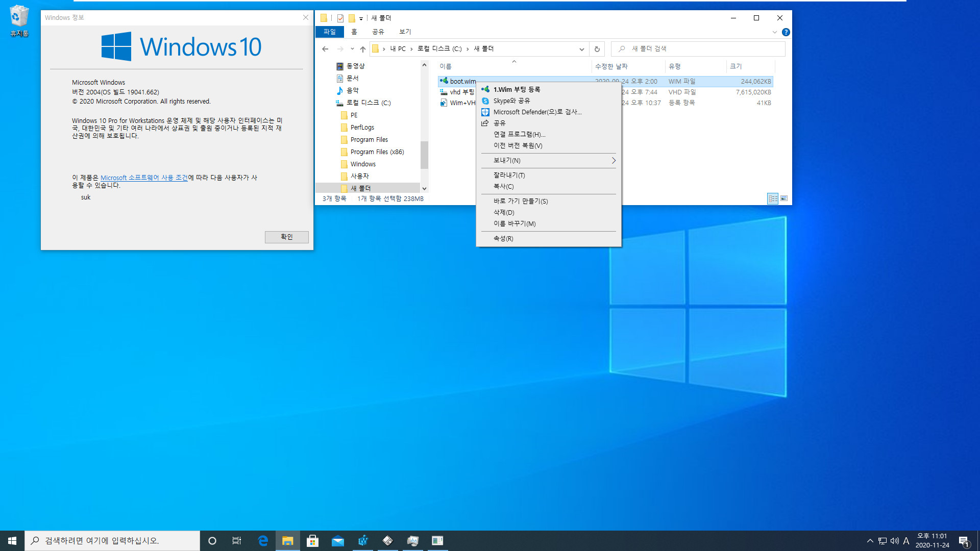The height and width of the screenshot is (551, 980).
Task: Click the clock and date in taskbar
Action: click(x=932, y=541)
